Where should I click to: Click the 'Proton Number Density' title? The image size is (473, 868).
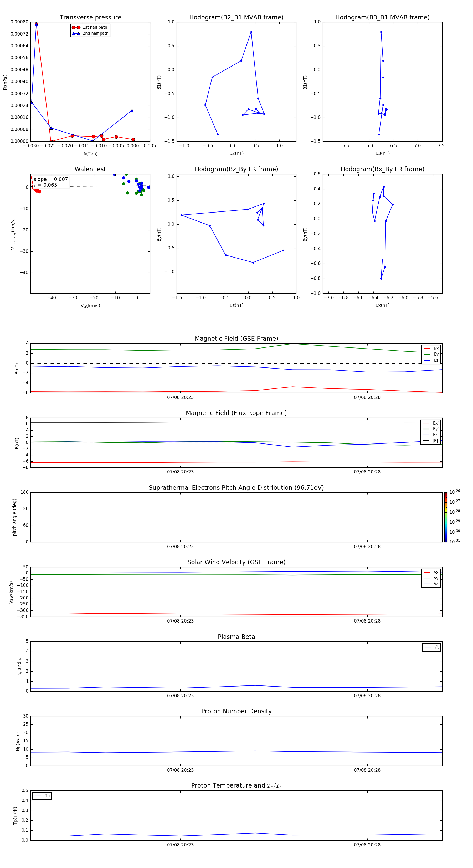(x=236, y=711)
